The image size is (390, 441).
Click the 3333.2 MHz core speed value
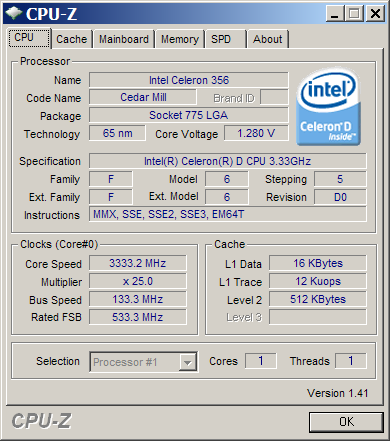(138, 263)
